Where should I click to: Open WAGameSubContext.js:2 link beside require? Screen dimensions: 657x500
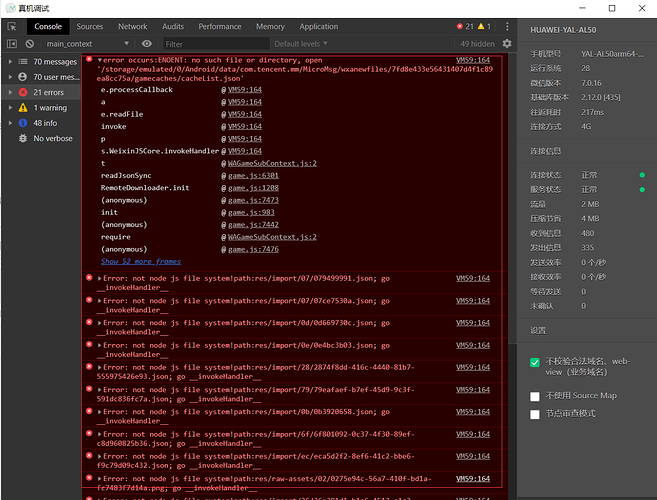[x=272, y=237]
